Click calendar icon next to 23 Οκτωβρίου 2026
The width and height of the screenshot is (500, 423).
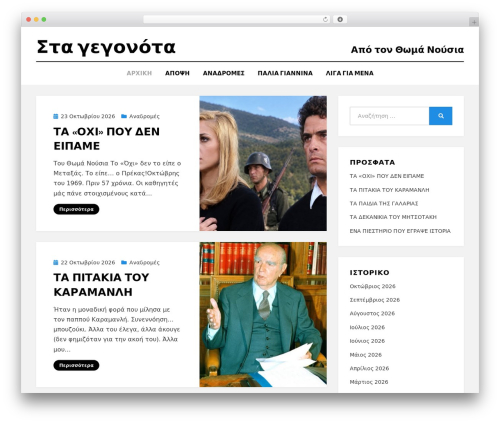(x=56, y=116)
